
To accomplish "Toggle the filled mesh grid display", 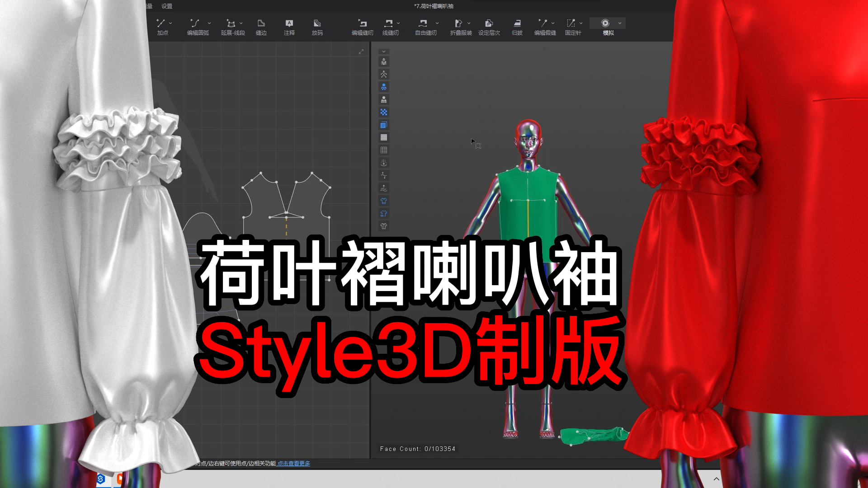I will [x=384, y=138].
